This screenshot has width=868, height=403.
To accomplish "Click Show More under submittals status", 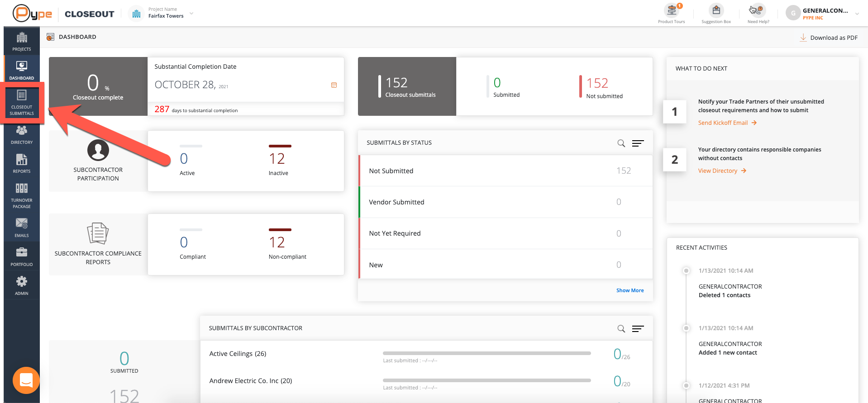I will coord(630,290).
